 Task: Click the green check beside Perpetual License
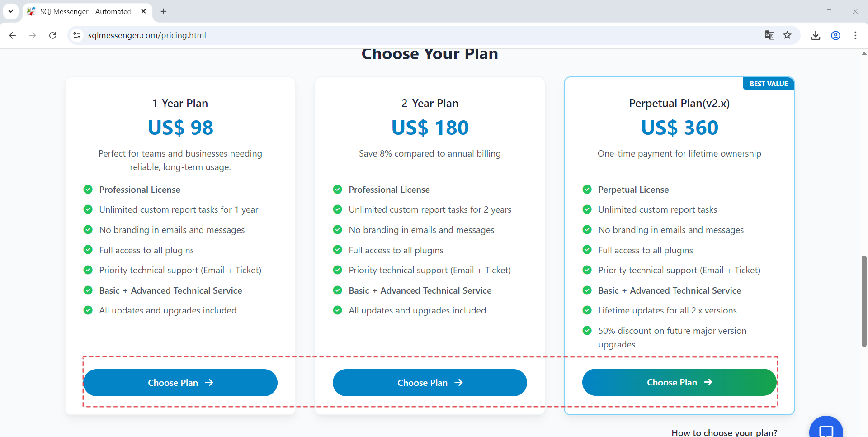click(587, 189)
